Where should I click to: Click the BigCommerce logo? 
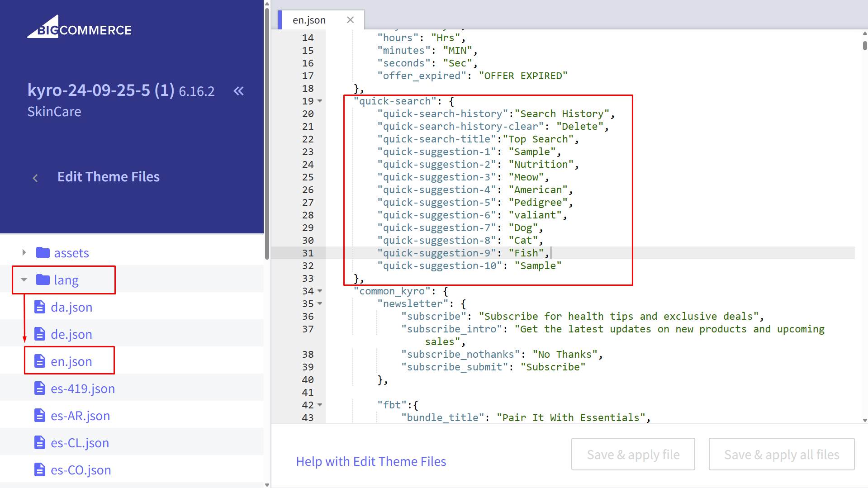pos(80,28)
